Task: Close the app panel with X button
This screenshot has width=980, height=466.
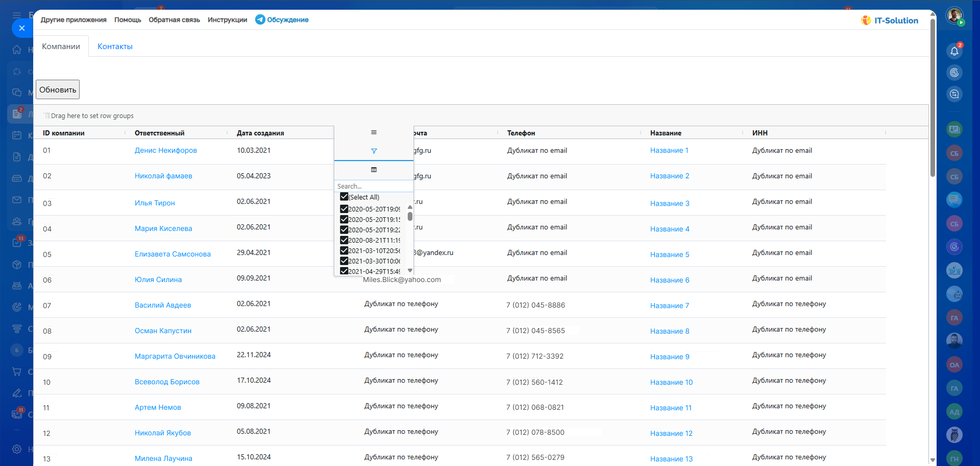Action: [21, 28]
